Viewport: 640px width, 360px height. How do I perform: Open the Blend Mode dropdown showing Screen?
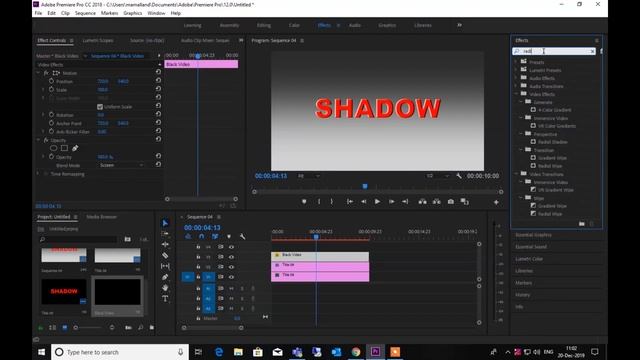point(121,165)
